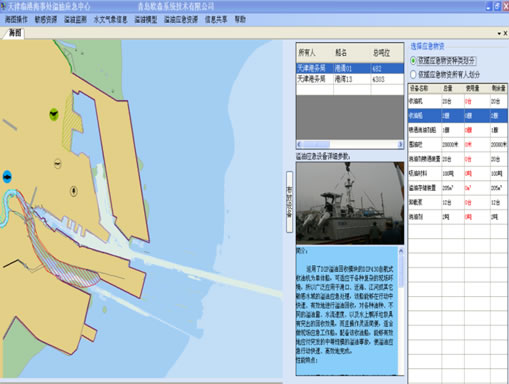Click the left arrow of the ship list scrollbar
This screenshot has width=509, height=384.
[x=299, y=144]
